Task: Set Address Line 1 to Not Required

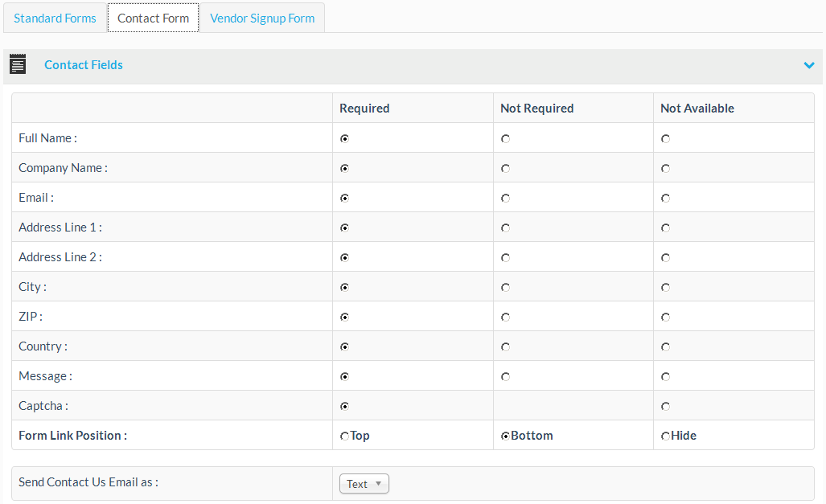Action: click(x=505, y=228)
